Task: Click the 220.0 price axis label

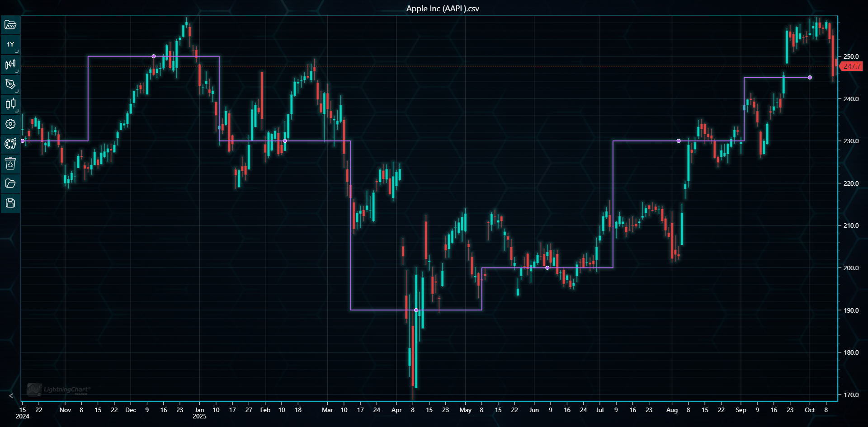Action: coord(851,183)
